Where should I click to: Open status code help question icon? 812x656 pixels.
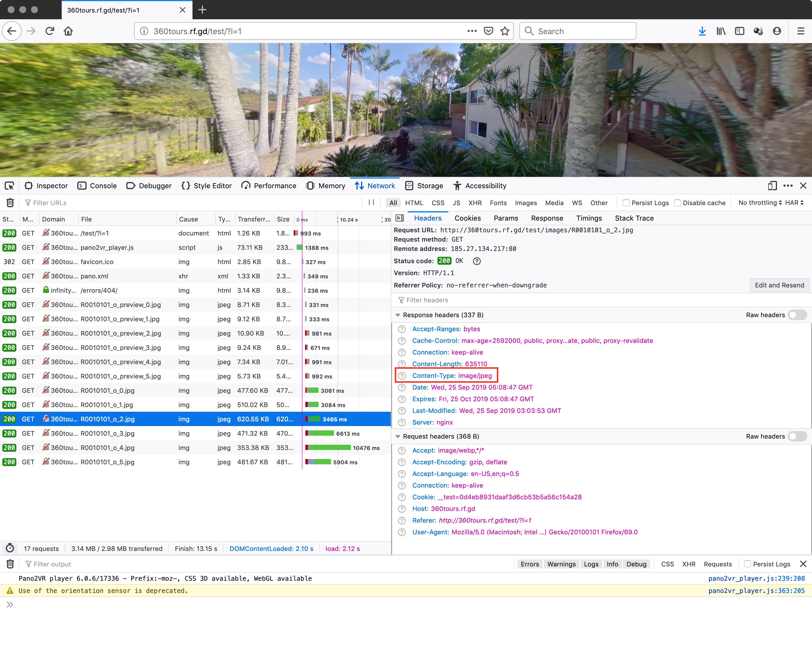pyautogui.click(x=477, y=261)
